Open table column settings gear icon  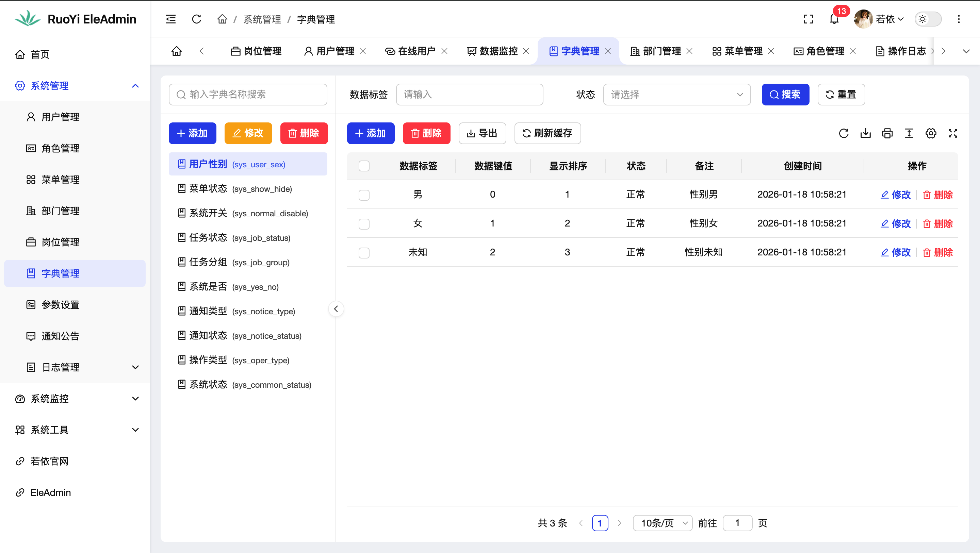[x=931, y=133]
